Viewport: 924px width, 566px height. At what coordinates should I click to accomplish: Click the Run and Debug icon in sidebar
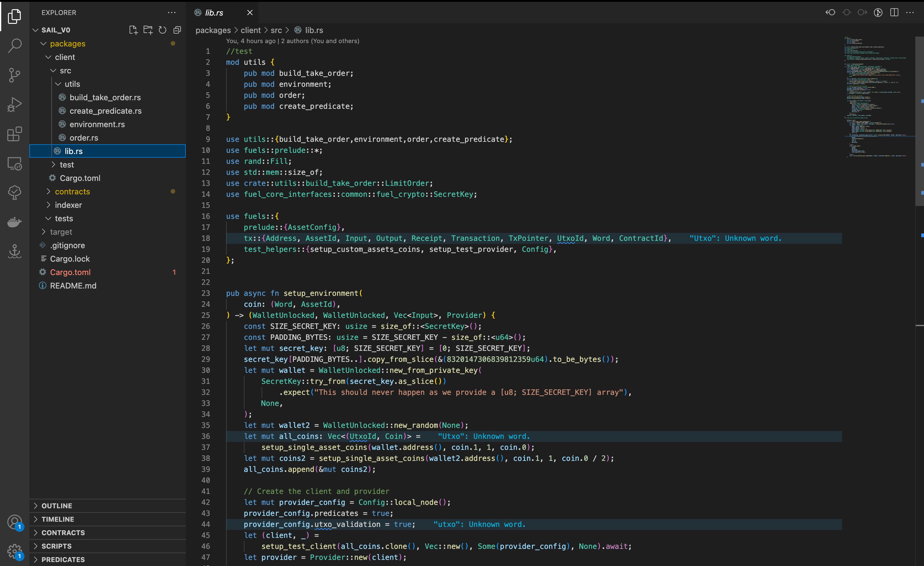[x=15, y=104]
